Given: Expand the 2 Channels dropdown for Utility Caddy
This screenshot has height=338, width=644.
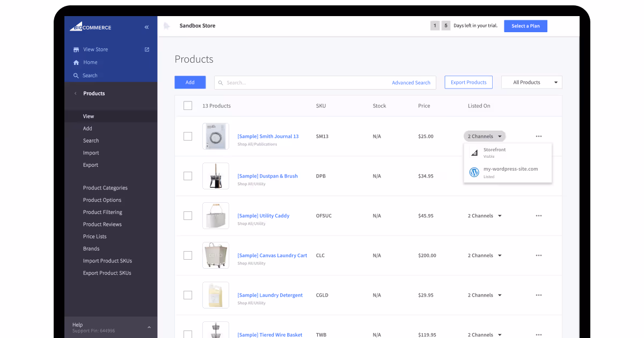Looking at the screenshot, I should 485,216.
